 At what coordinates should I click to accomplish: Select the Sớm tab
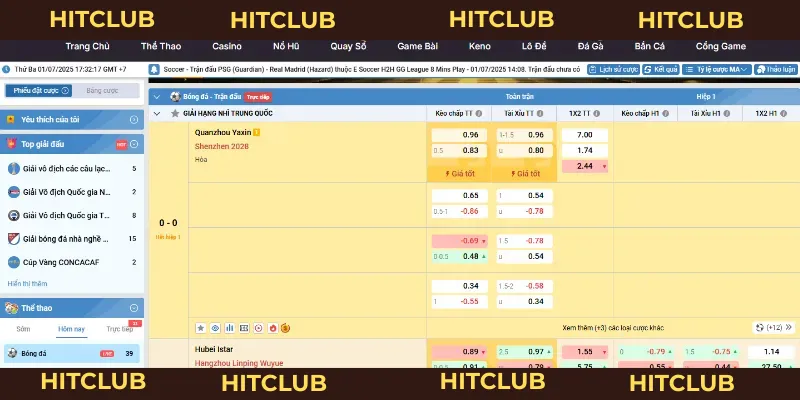coord(23,329)
